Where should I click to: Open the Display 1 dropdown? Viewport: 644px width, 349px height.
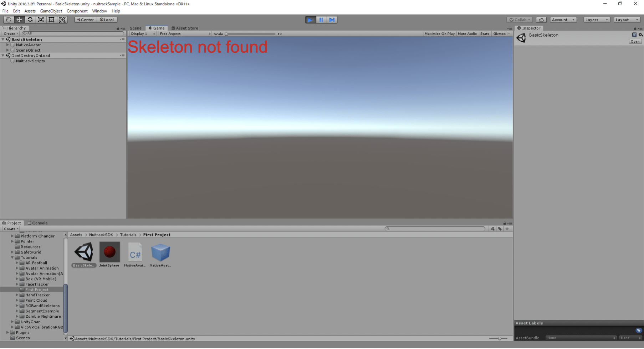[x=143, y=34]
